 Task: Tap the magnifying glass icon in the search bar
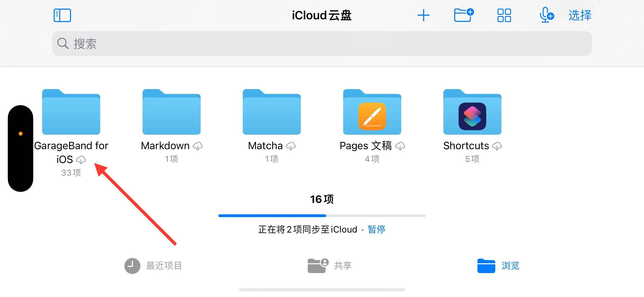tap(63, 44)
